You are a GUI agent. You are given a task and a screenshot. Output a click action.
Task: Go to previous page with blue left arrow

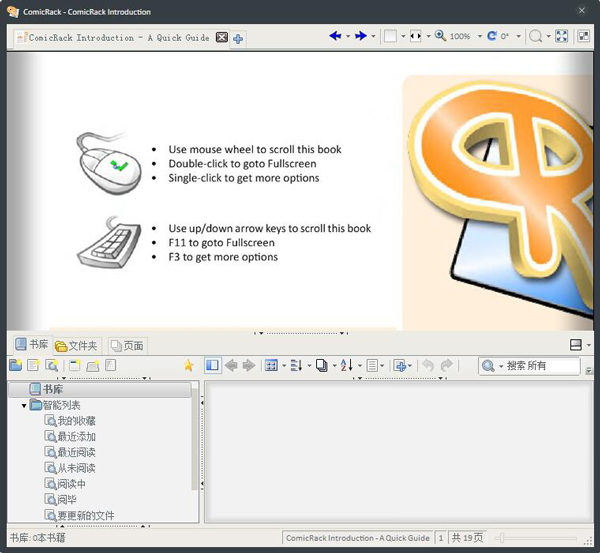[x=335, y=36]
